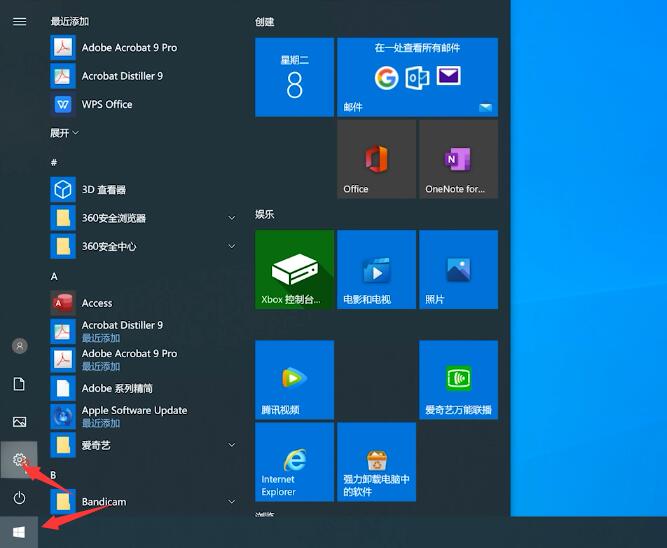Click the 最近添加 heading

click(70, 21)
